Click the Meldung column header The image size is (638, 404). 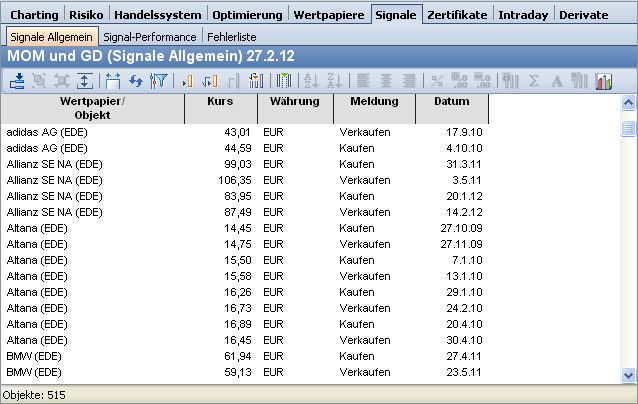[x=374, y=102]
